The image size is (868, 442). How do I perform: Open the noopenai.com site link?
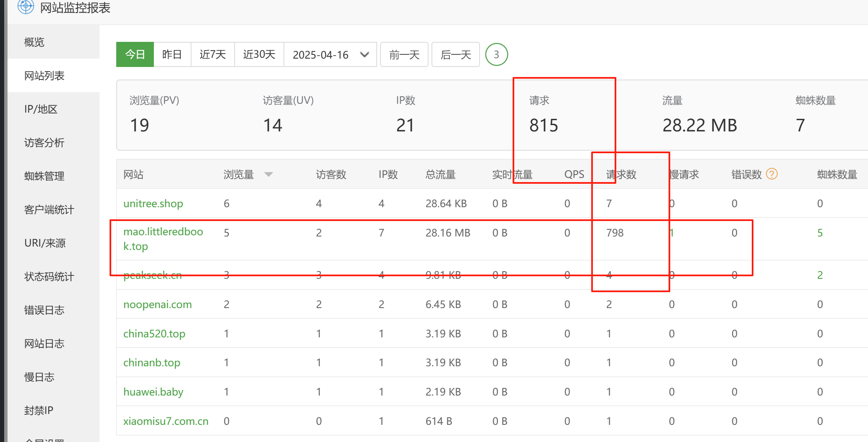pos(157,305)
